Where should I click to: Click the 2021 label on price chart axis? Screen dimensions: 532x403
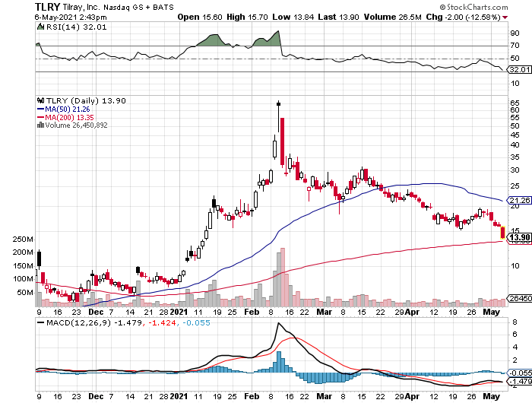pyautogui.click(x=179, y=312)
